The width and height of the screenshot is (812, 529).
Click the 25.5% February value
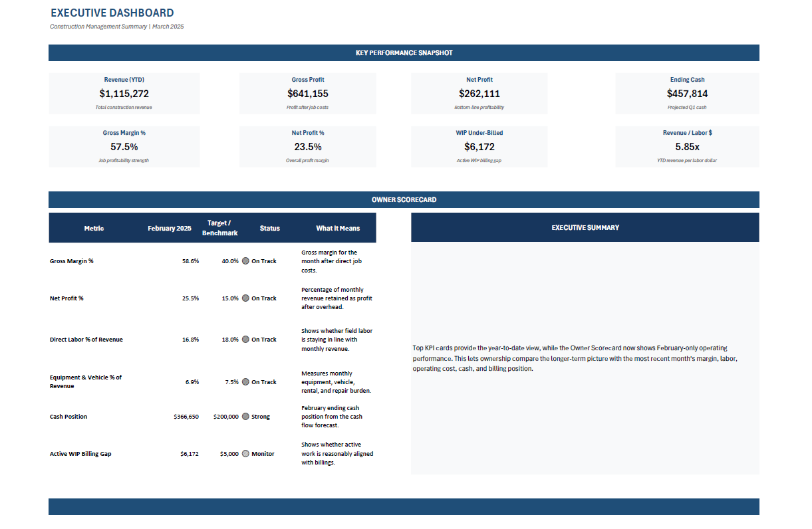coord(190,298)
